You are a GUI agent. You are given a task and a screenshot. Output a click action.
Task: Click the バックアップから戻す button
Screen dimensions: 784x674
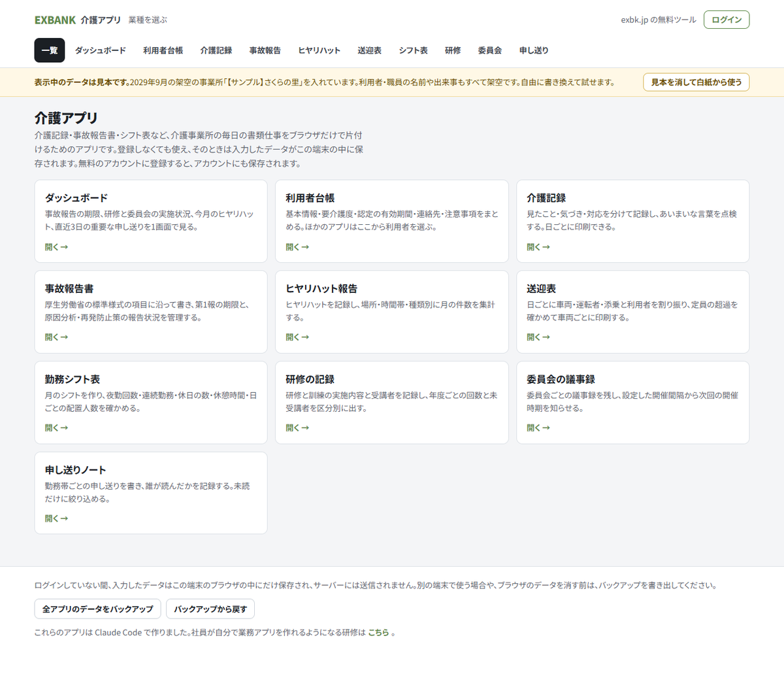point(210,609)
